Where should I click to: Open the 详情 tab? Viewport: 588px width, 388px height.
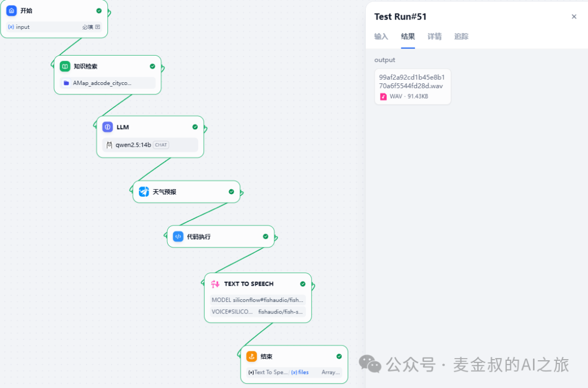pos(434,37)
